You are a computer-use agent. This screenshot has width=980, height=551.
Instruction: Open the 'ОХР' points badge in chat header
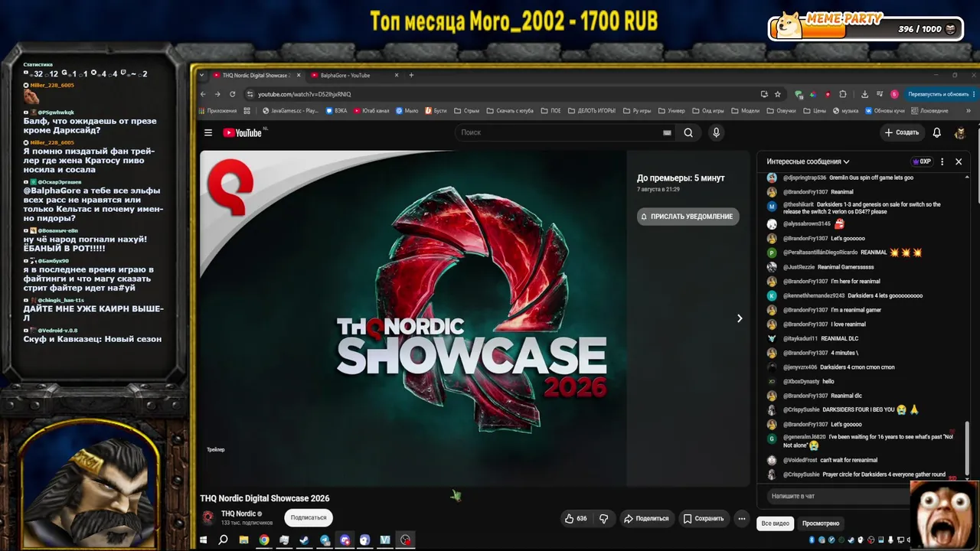[921, 161]
